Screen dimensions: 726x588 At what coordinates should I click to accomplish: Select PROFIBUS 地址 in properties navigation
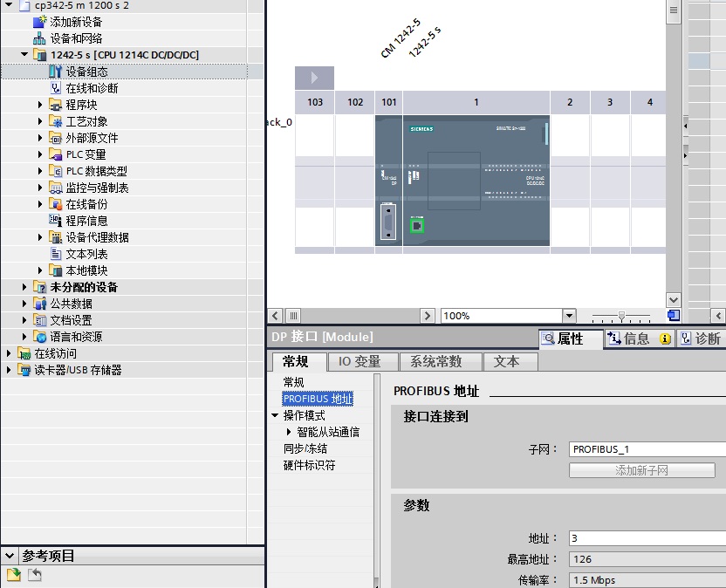pyautogui.click(x=318, y=399)
